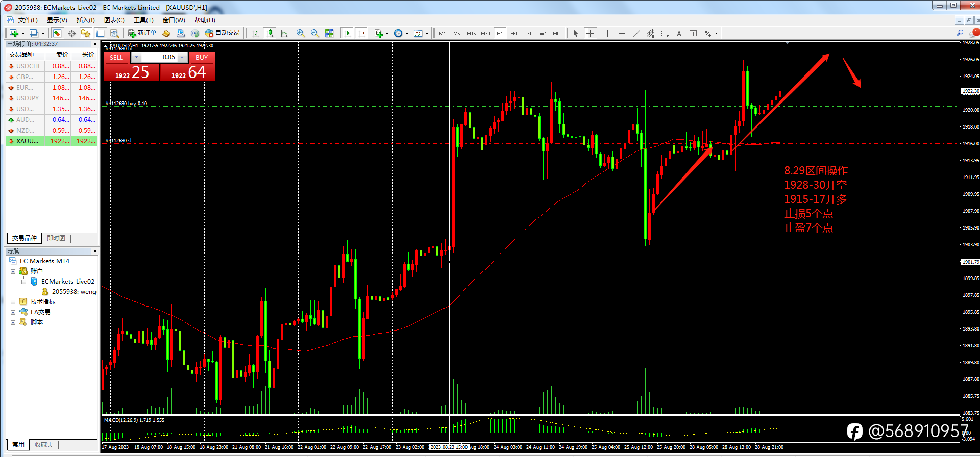The height and width of the screenshot is (457, 980).
Task: Zoom out the chart with minus magnifier
Action: coord(315,33)
